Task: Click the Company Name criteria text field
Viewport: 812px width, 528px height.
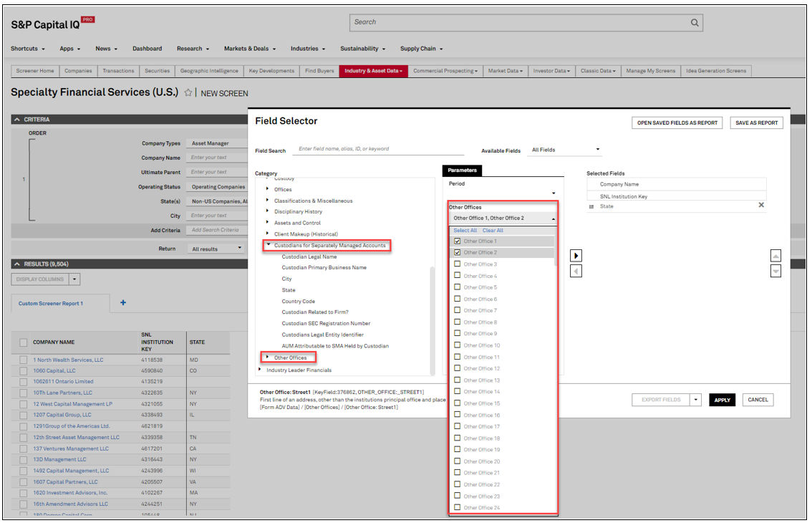Action: (216, 158)
